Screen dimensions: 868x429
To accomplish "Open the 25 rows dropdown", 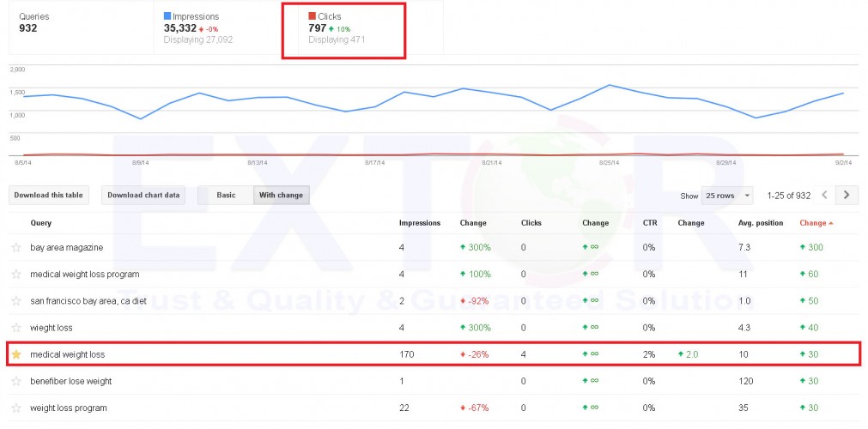I will click(x=726, y=196).
